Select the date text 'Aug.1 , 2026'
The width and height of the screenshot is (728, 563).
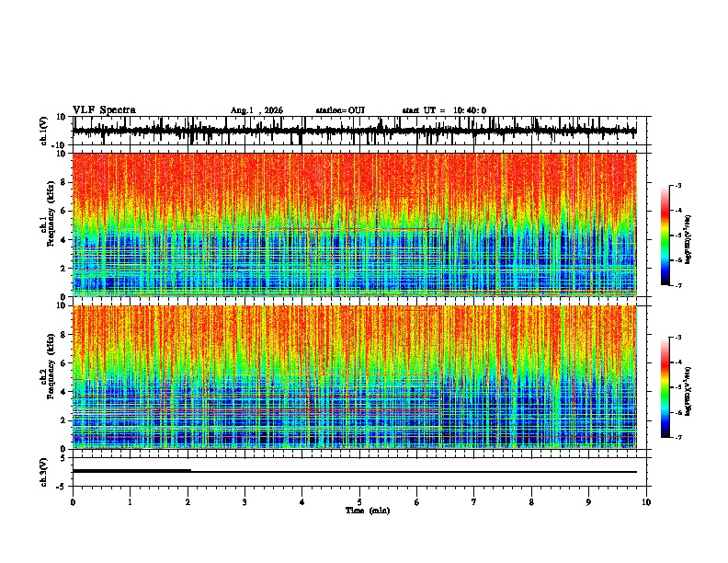[256, 110]
